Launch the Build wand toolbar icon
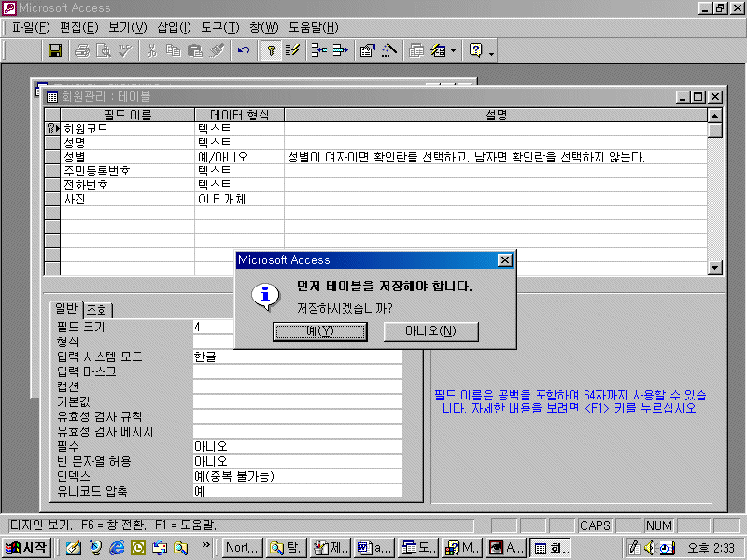This screenshot has height=560, width=747. point(389,50)
